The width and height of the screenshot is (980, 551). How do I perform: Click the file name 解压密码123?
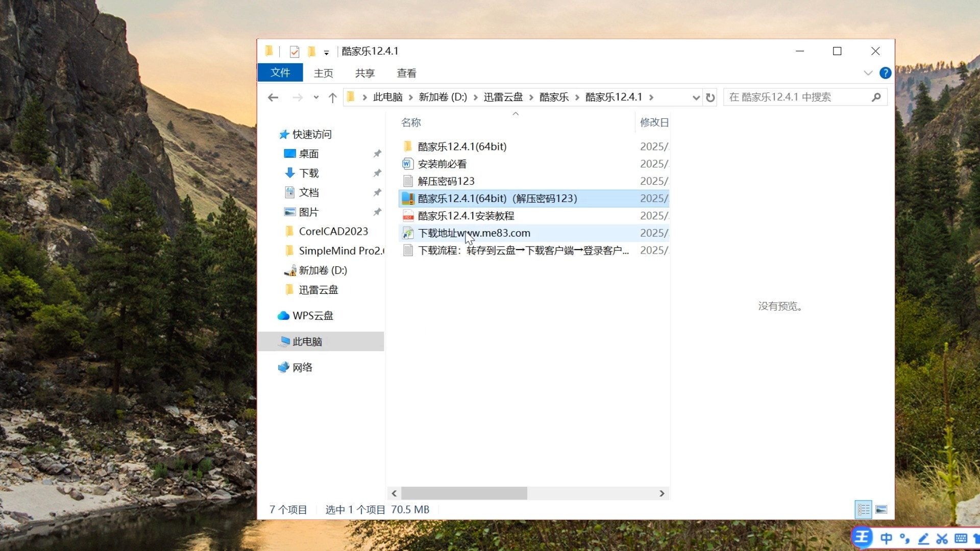click(446, 181)
